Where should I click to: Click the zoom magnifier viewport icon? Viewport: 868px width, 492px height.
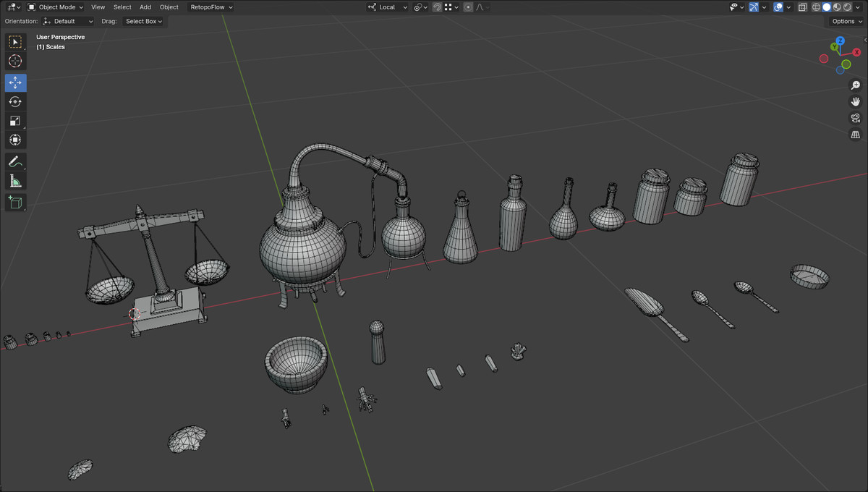point(856,85)
